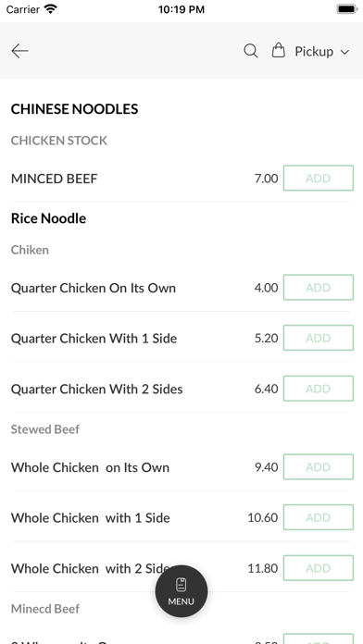Tap the back arrow icon
Viewport: 363px width, 644px height.
(19, 51)
